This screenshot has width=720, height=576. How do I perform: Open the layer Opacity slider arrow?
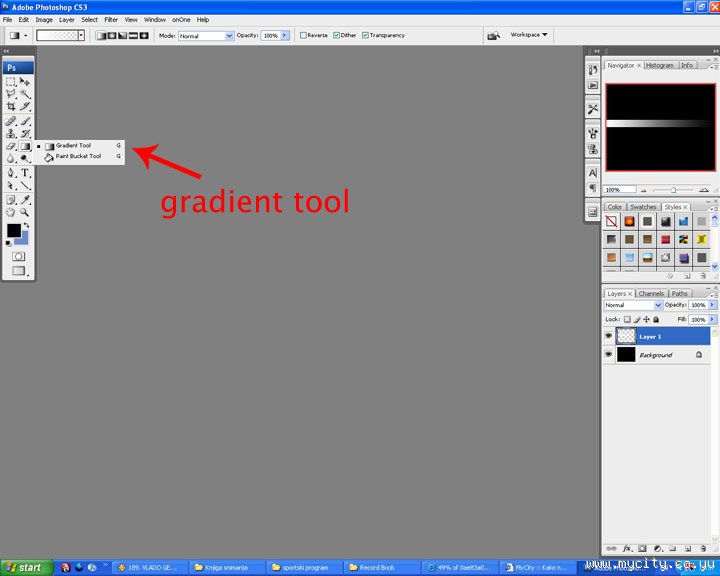tap(713, 305)
